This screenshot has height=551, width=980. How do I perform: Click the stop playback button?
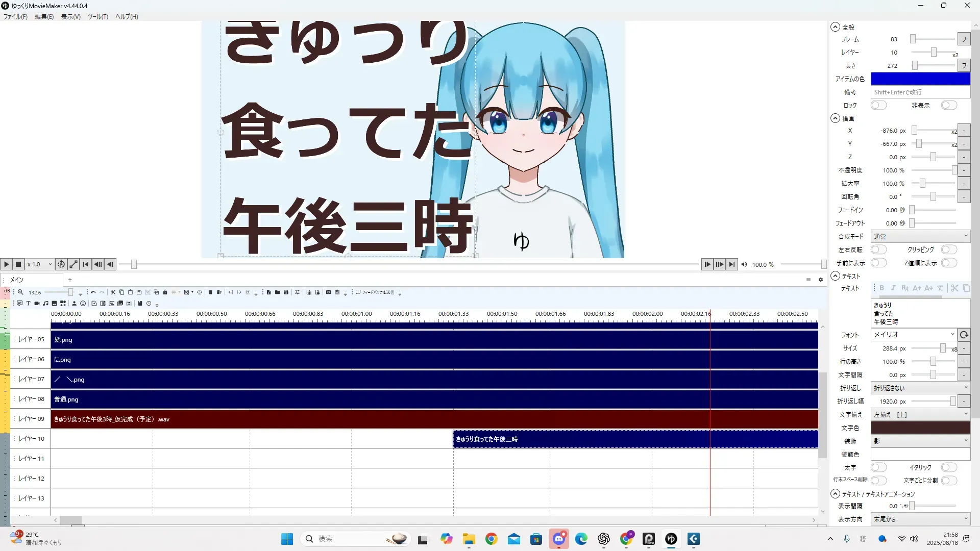point(18,264)
